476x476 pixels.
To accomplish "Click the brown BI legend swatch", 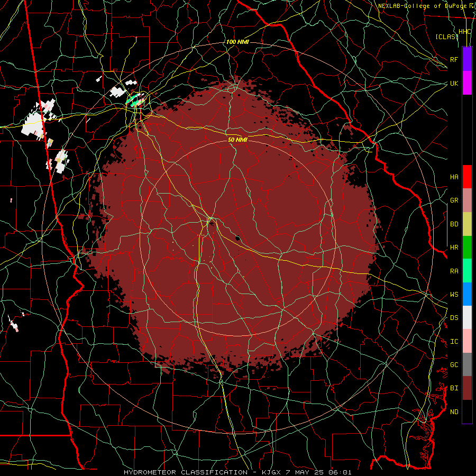I will tap(467, 388).
